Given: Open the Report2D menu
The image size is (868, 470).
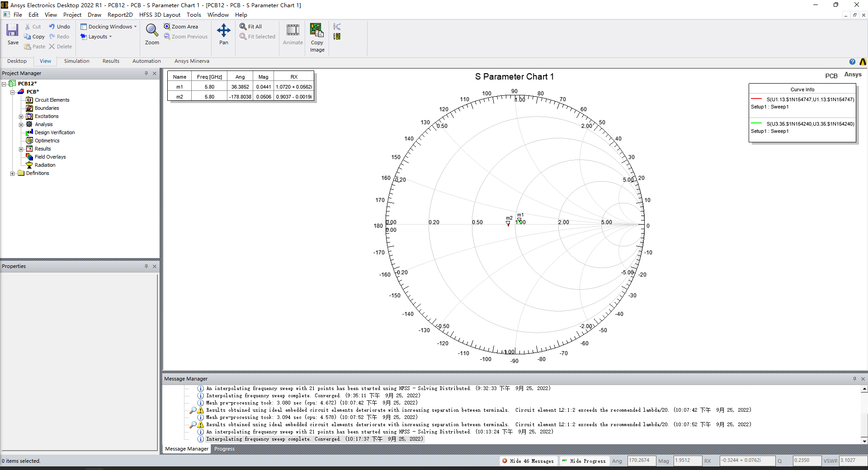Looking at the screenshot, I should [120, 14].
